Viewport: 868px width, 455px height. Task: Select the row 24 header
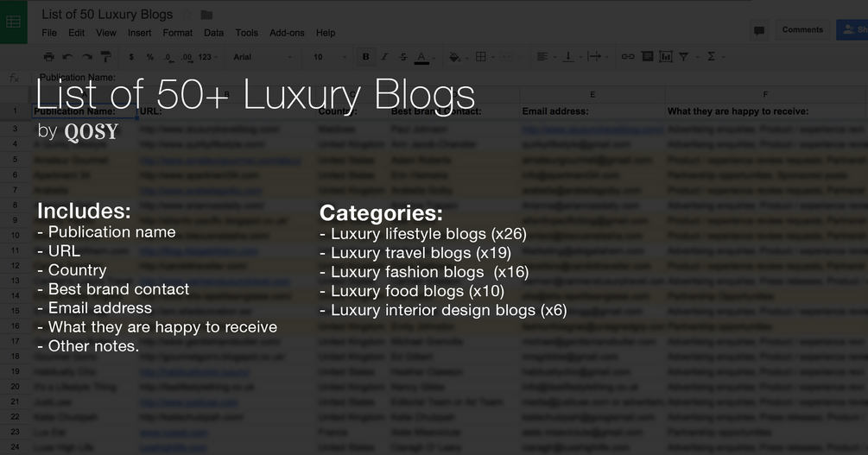[15, 446]
